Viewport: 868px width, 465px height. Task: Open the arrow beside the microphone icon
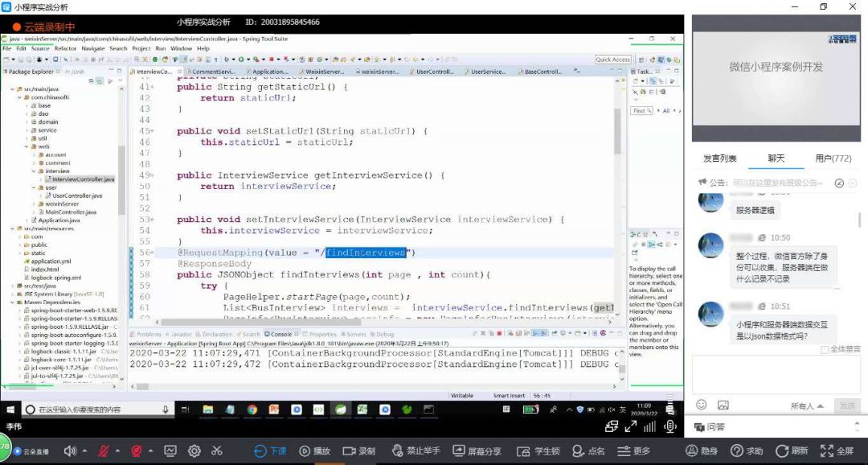tap(117, 451)
